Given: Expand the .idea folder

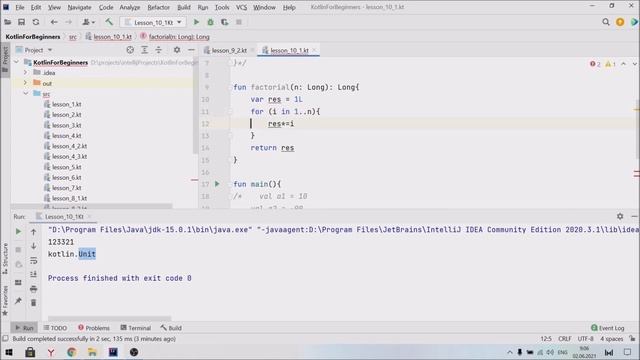Looking at the screenshot, I should (25, 72).
